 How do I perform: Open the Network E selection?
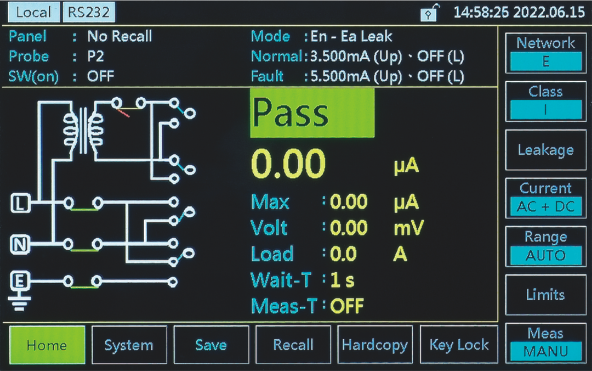pos(546,53)
